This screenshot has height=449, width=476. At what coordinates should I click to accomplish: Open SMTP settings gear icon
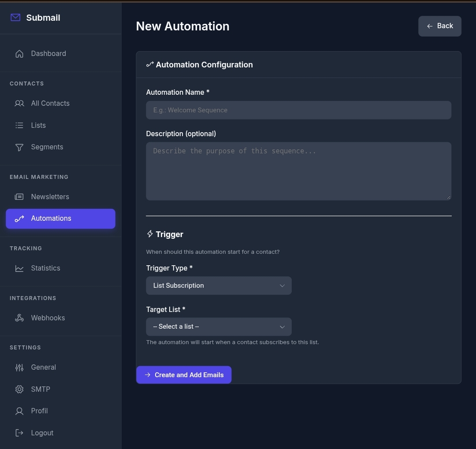(19, 389)
